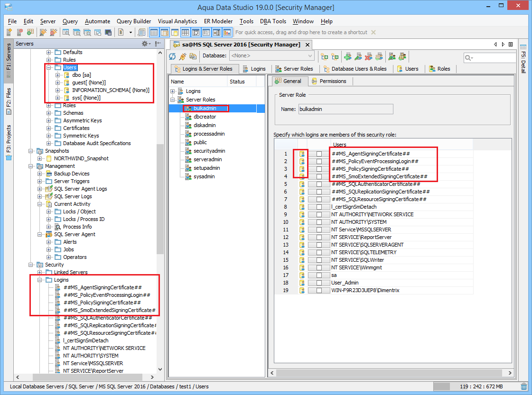Click the plug icon in Security Manager toolbar
The width and height of the screenshot is (532, 395).
click(183, 56)
